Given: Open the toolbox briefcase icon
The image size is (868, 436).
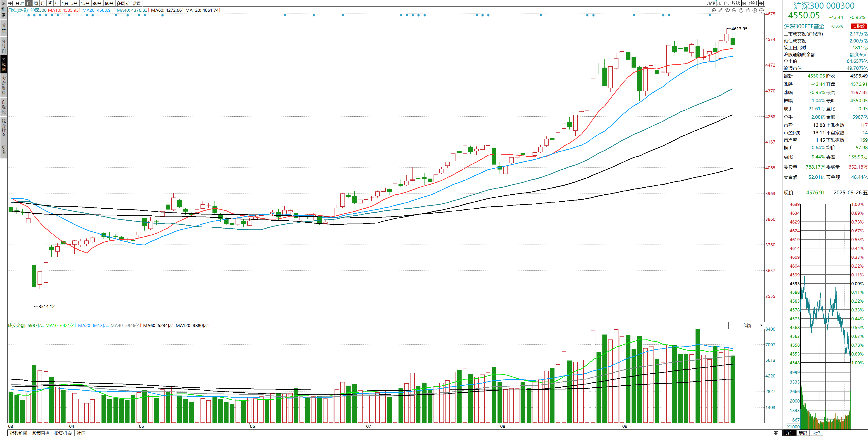Looking at the screenshot, I should click(x=734, y=10).
